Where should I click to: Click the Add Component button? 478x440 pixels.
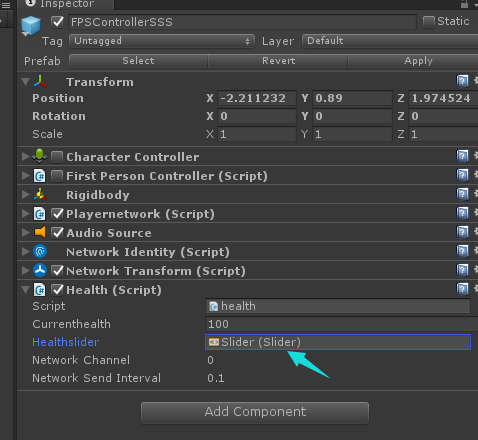tap(255, 412)
